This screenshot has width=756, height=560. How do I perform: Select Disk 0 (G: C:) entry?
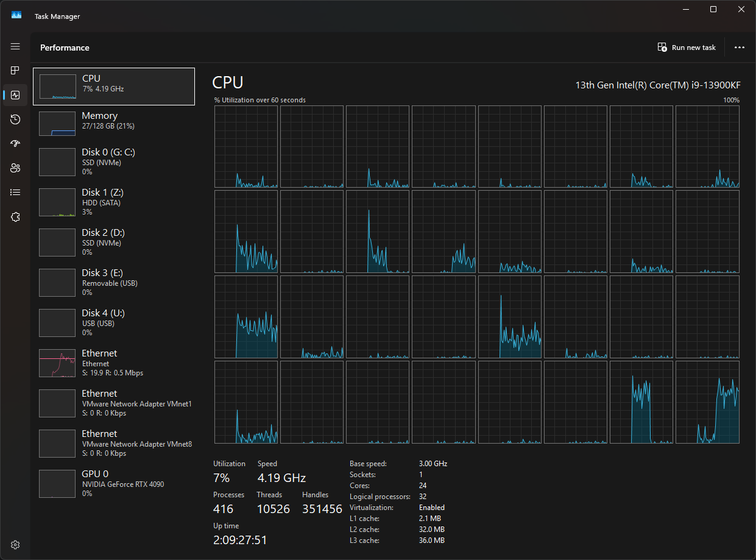tap(114, 161)
